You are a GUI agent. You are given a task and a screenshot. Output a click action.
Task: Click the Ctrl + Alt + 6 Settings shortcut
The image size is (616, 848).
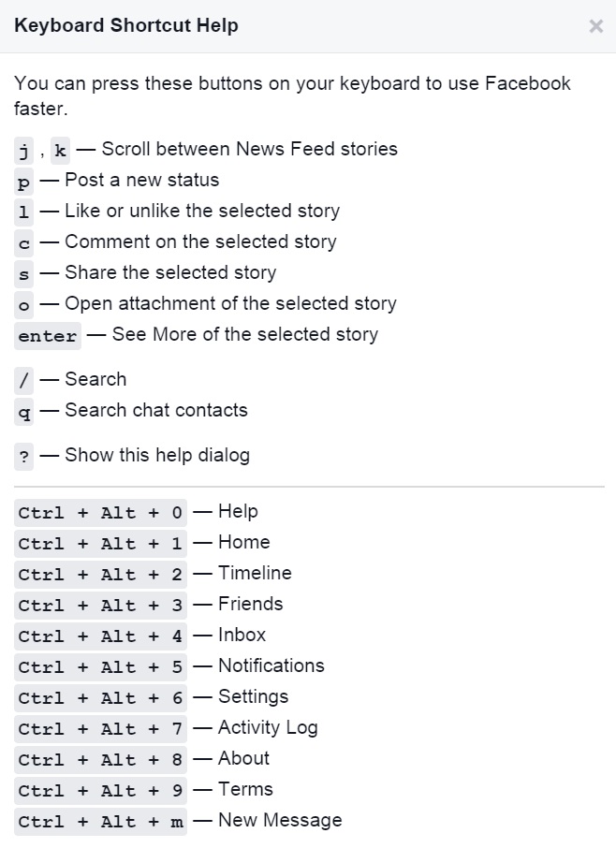pos(101,697)
